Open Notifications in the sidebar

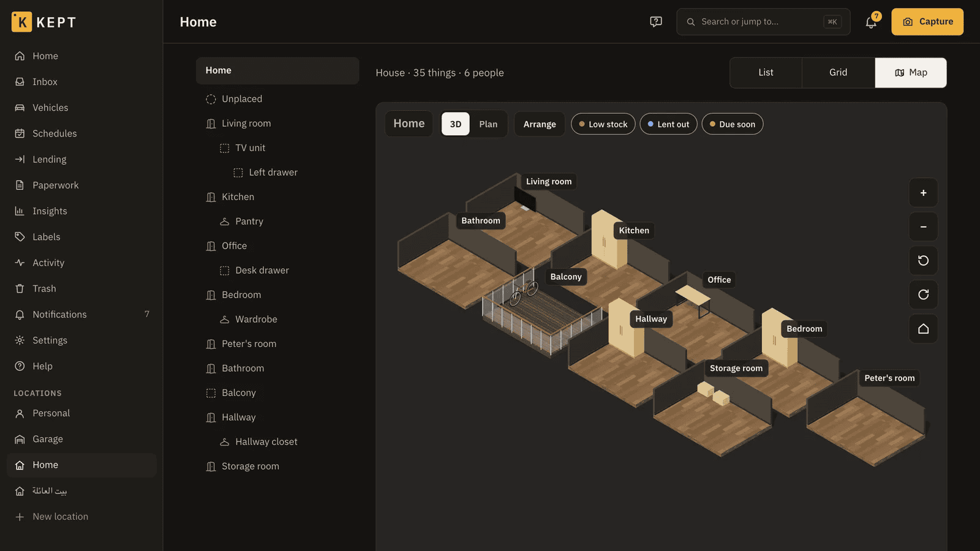pyautogui.click(x=81, y=315)
